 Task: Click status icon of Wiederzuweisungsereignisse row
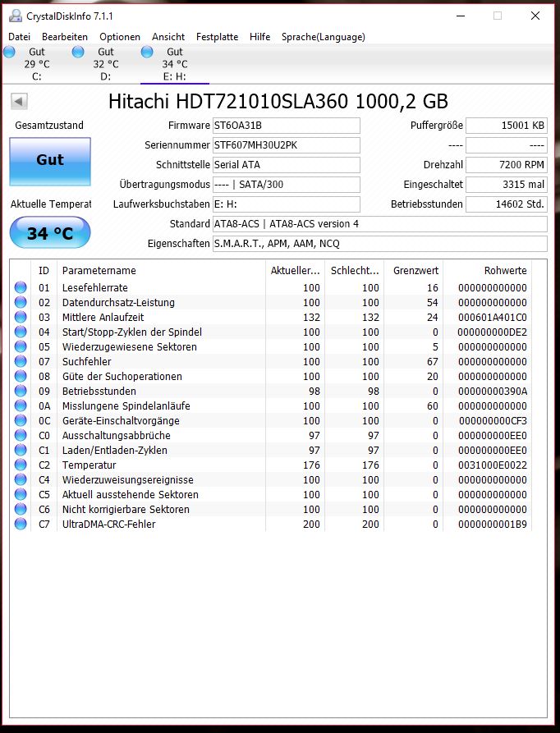point(21,479)
